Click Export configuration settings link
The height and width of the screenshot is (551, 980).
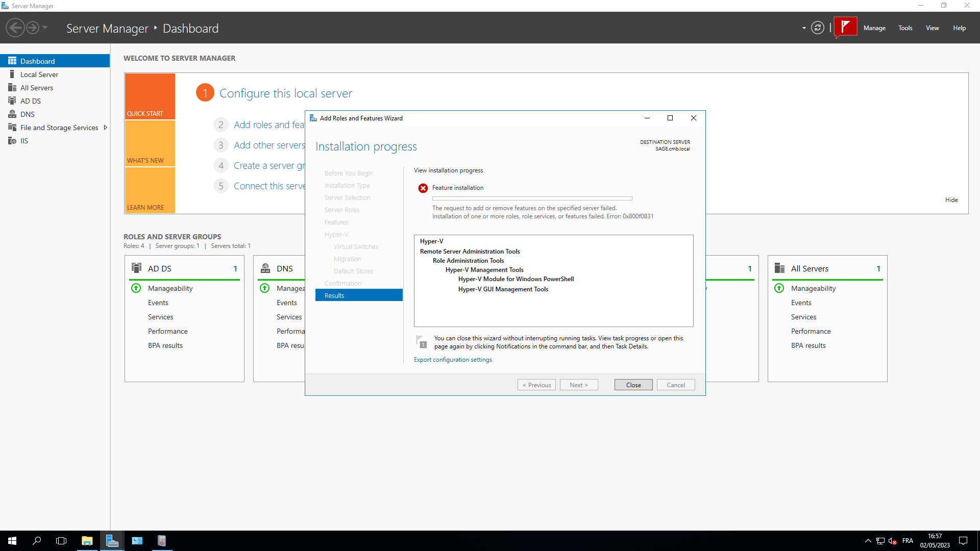(x=453, y=360)
